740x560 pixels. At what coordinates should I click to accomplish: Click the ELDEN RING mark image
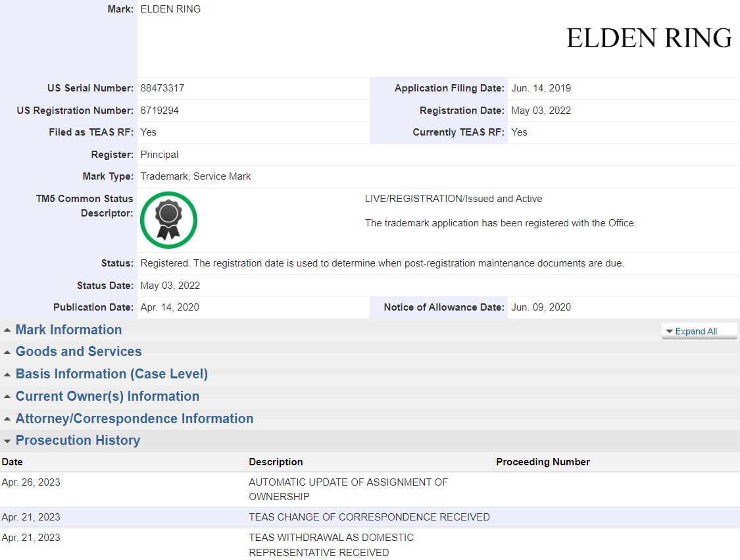tap(649, 38)
